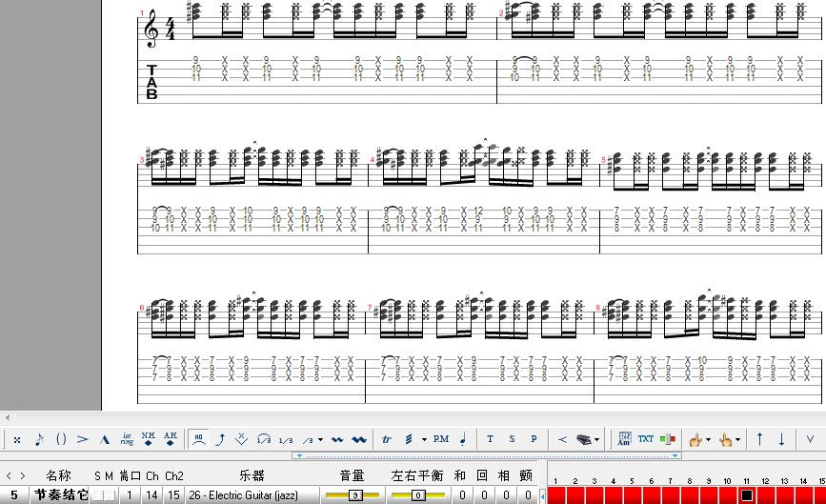The width and height of the screenshot is (826, 504).
Task: Click the dead note (x) icon
Action: coord(17,439)
